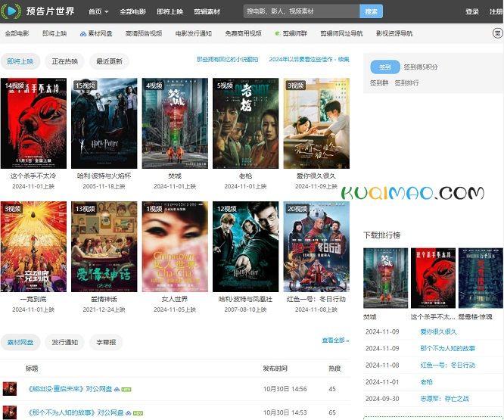Open the 爱你很久很久 poster
The width and height of the screenshot is (504, 420).
(x=316, y=123)
